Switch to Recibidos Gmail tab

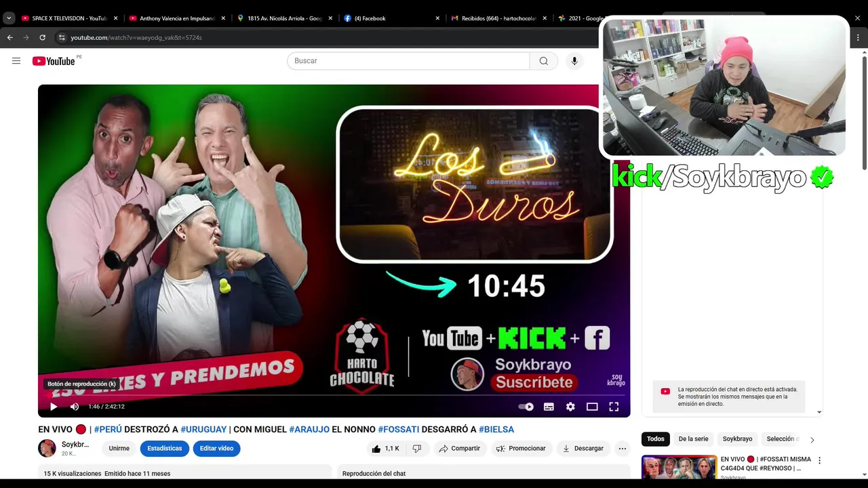point(497,18)
